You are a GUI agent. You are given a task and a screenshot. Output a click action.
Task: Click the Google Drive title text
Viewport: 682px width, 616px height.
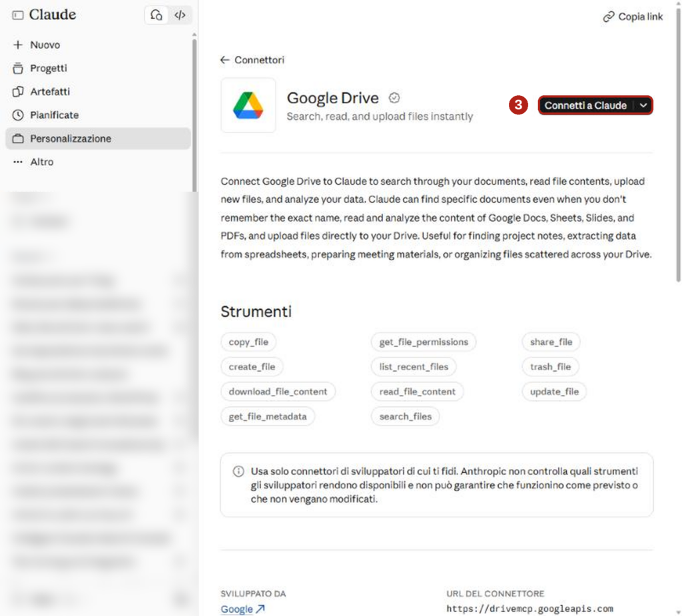[333, 98]
